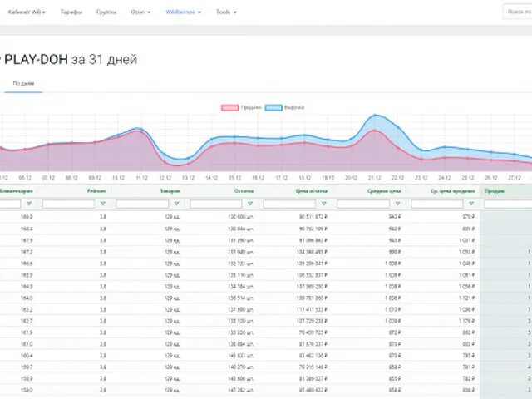This screenshot has height=399, width=532.
Task: Click the Остаток filter input box
Action: click(216, 204)
